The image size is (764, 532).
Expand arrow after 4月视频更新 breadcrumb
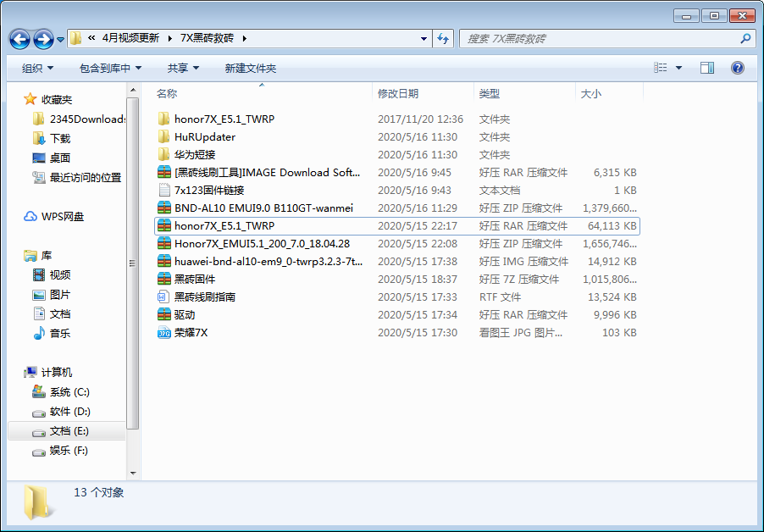click(x=169, y=38)
